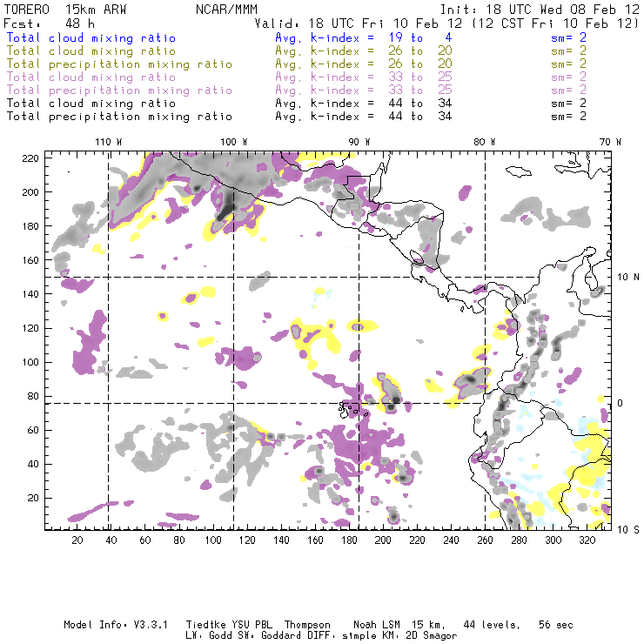Click the "260" horizontal axis tick label
644x644 pixels.
[x=485, y=540]
